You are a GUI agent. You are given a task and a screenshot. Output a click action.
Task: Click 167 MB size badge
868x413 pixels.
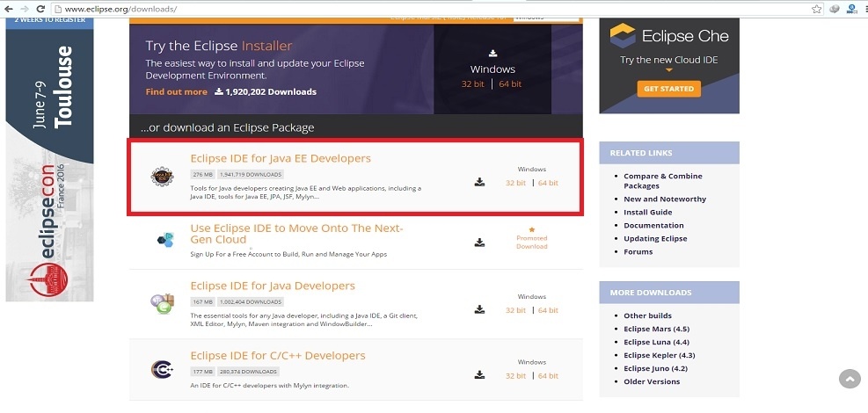point(203,302)
